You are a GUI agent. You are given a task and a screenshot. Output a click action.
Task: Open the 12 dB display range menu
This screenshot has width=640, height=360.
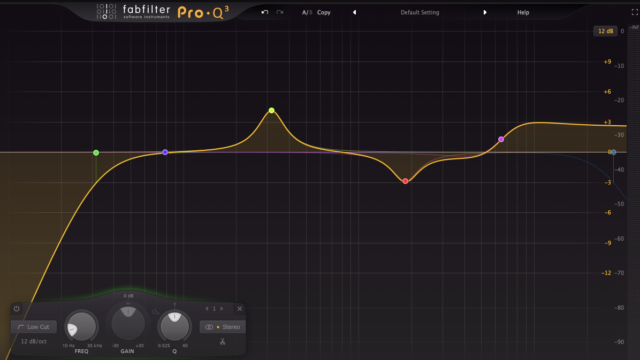coord(605,31)
